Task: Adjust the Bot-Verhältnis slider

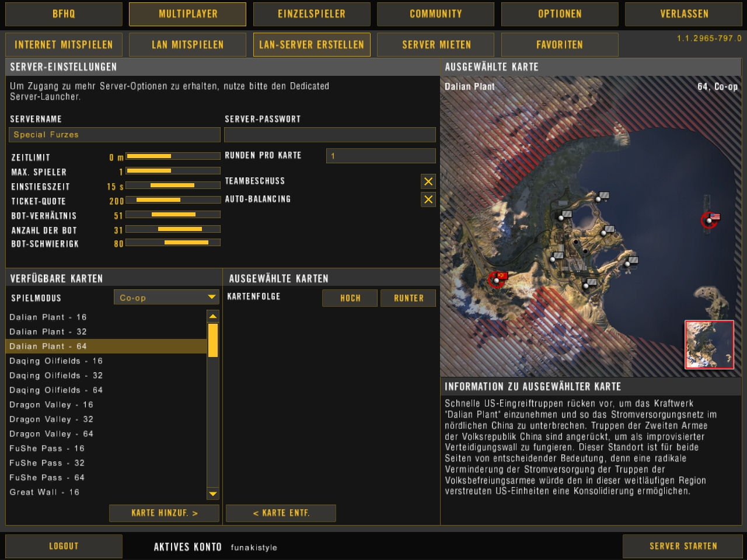Action: coord(173,215)
